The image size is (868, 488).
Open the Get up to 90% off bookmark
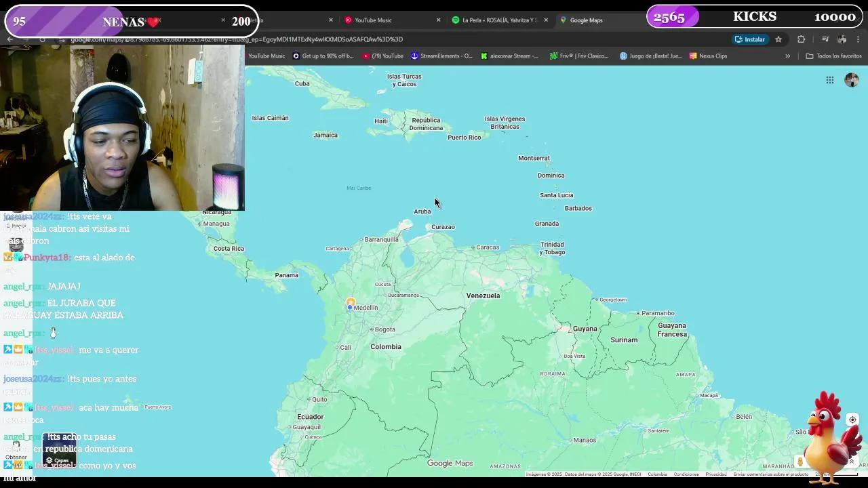pos(323,56)
